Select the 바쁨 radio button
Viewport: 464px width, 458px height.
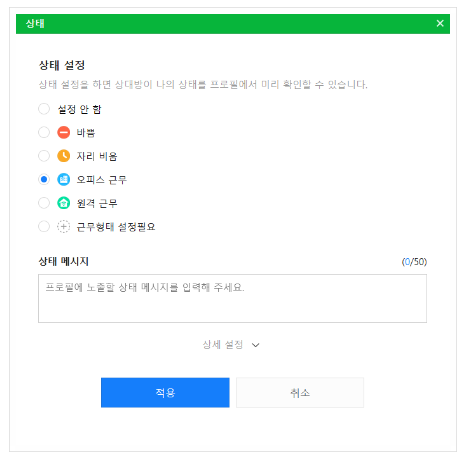tap(44, 132)
